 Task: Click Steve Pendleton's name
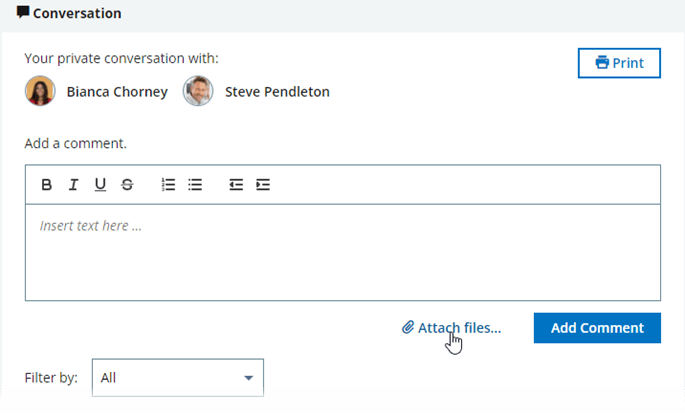277,92
